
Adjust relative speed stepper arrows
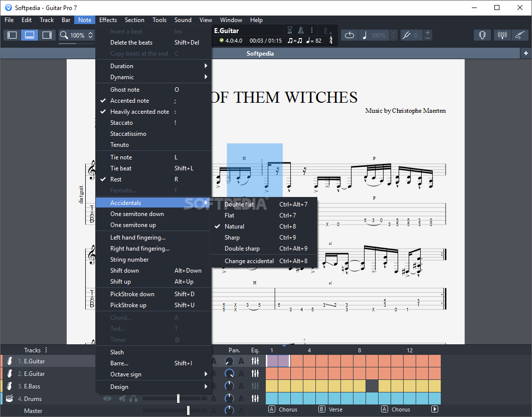tap(394, 35)
